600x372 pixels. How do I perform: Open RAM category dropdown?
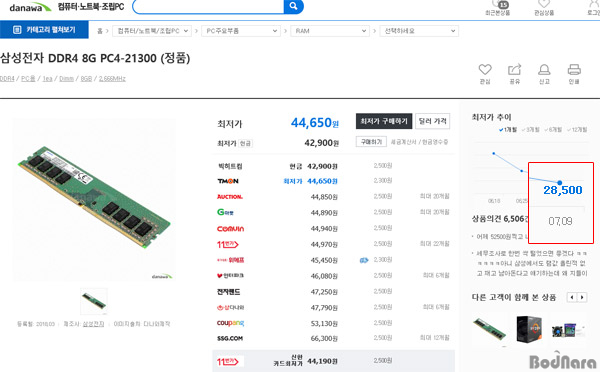330,31
